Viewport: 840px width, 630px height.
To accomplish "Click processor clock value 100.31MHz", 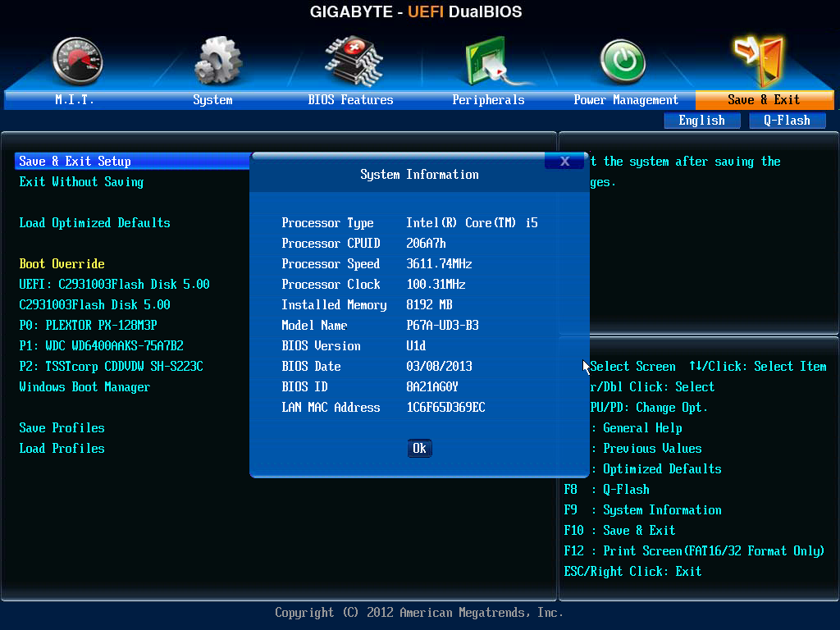I will [x=436, y=285].
